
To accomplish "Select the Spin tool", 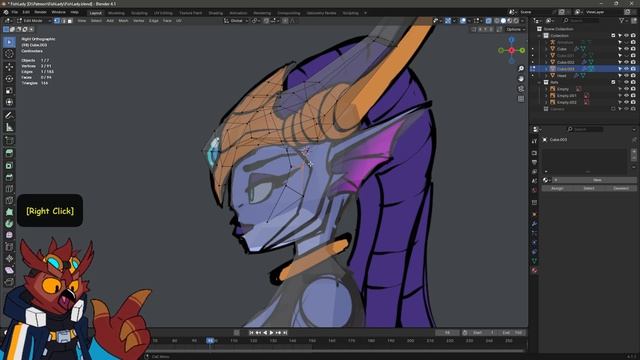I will tap(9, 224).
